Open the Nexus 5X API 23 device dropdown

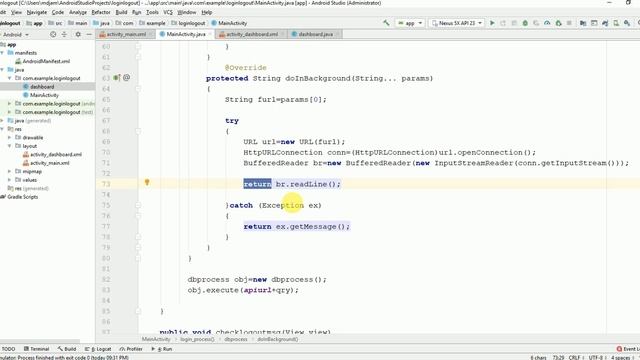(x=457, y=23)
